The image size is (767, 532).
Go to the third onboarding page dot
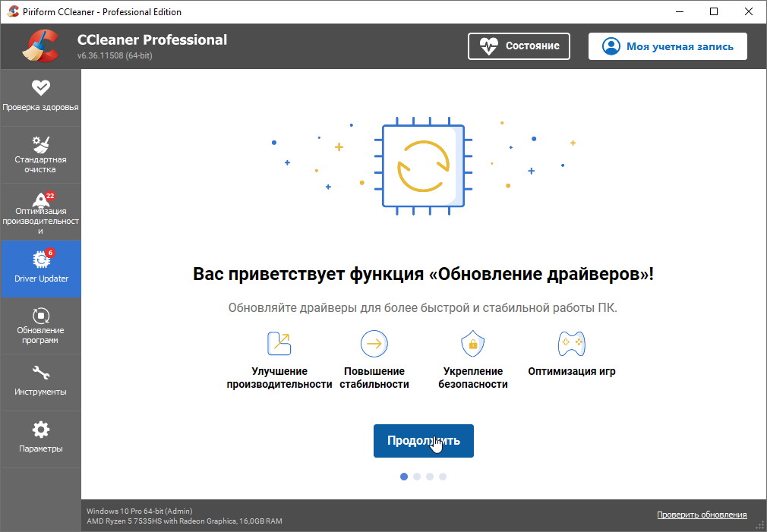tap(430, 477)
